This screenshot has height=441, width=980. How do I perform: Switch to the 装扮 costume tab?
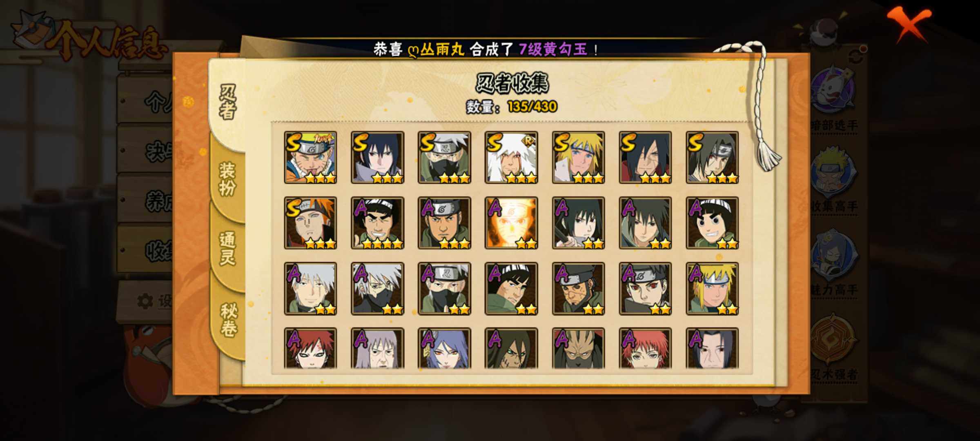pos(228,179)
